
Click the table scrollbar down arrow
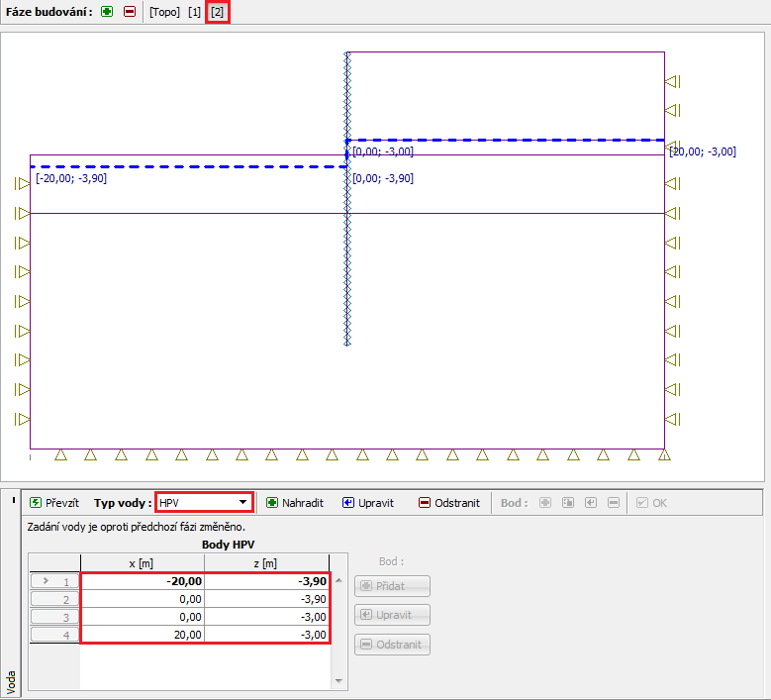(338, 681)
